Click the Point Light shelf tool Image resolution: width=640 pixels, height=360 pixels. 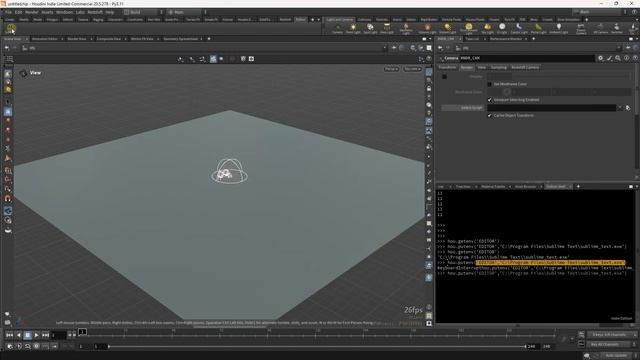click(x=353, y=29)
